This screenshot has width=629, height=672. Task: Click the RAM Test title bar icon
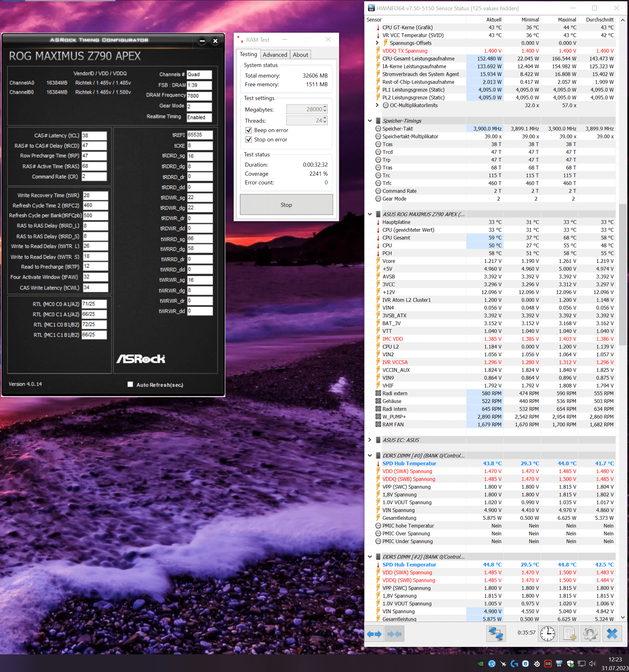pos(240,39)
